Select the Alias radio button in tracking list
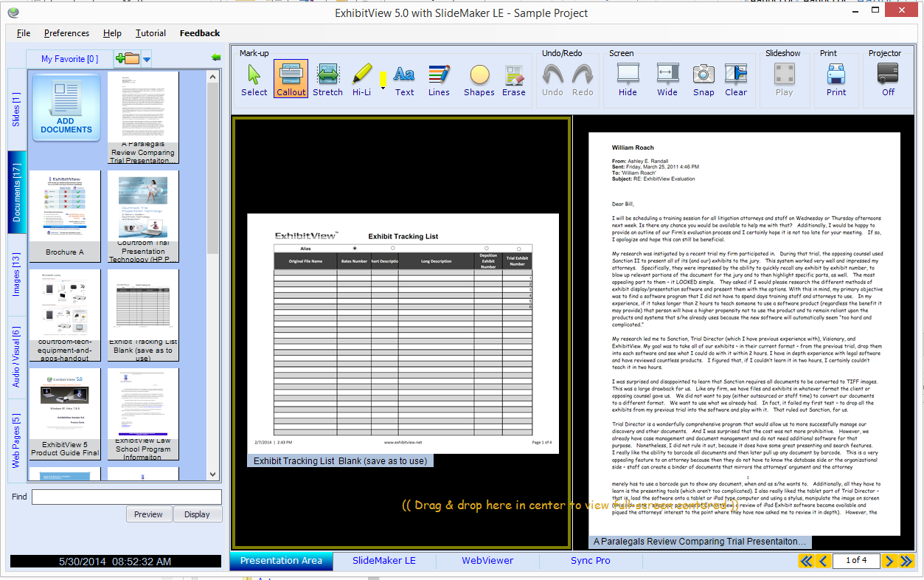 click(x=355, y=248)
